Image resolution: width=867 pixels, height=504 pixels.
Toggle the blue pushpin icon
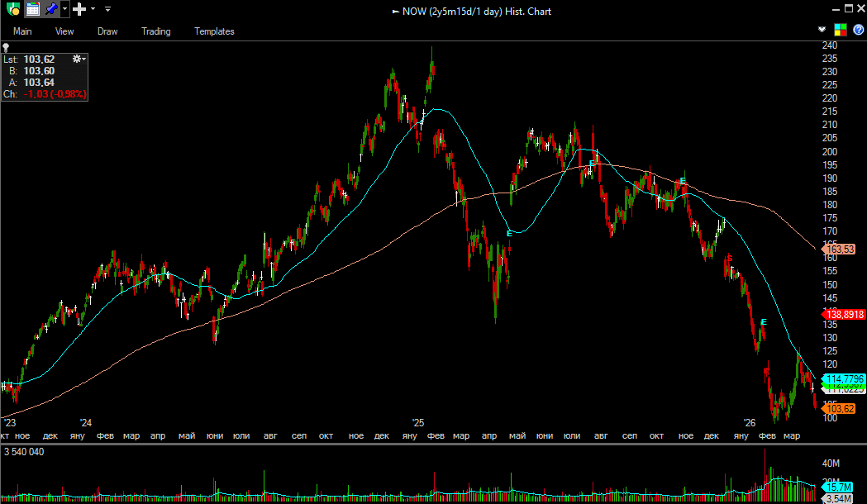click(51, 9)
